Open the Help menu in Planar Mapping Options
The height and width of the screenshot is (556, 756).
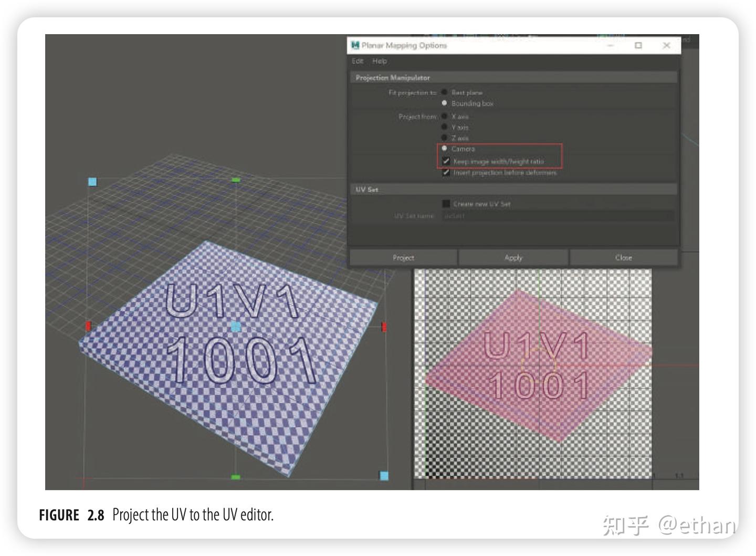pyautogui.click(x=380, y=61)
